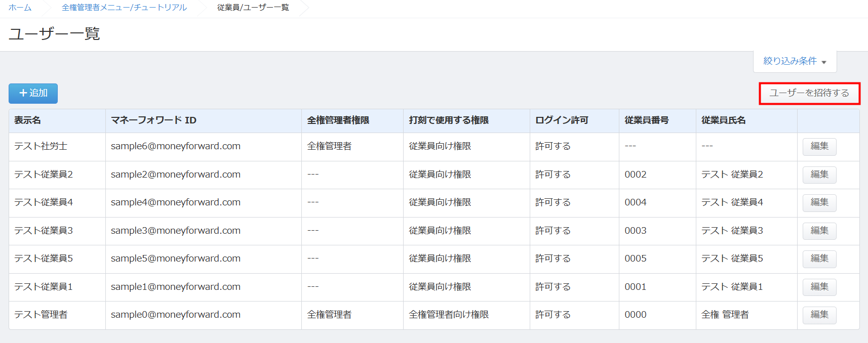
Task: Click 編集 for テスト従業員2
Action: tap(819, 175)
